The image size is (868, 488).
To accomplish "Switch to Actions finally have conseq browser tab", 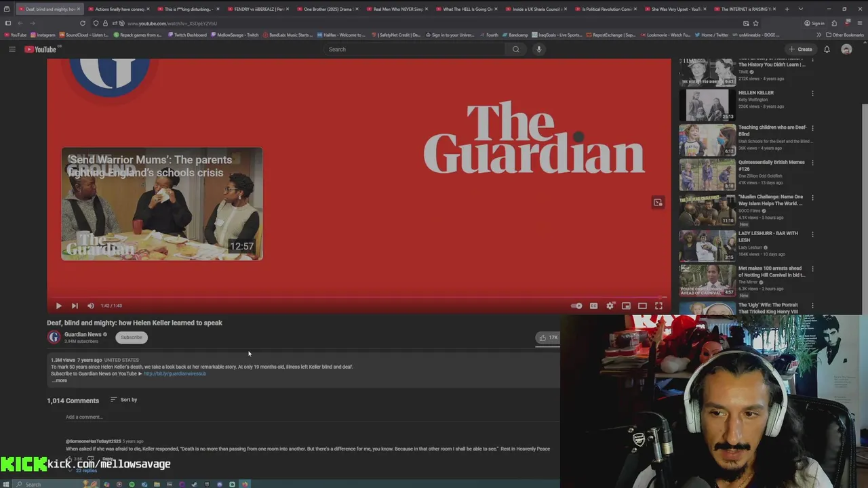I will 119,9.
